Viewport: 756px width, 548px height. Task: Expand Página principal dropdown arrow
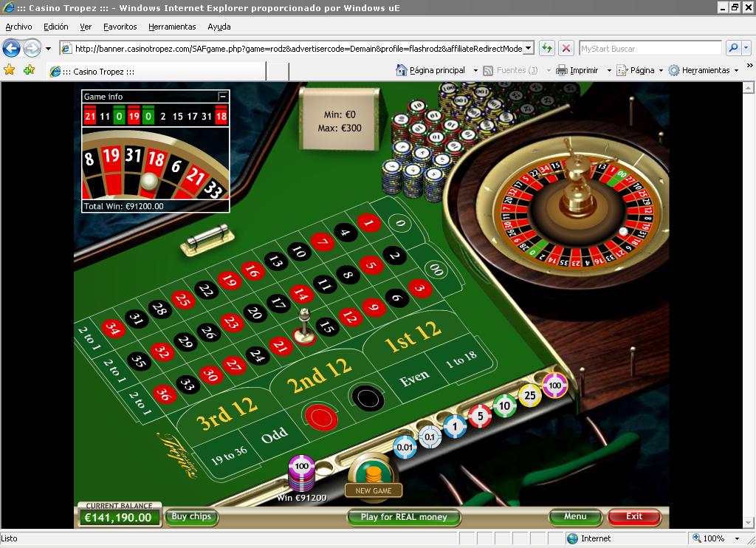click(x=475, y=70)
